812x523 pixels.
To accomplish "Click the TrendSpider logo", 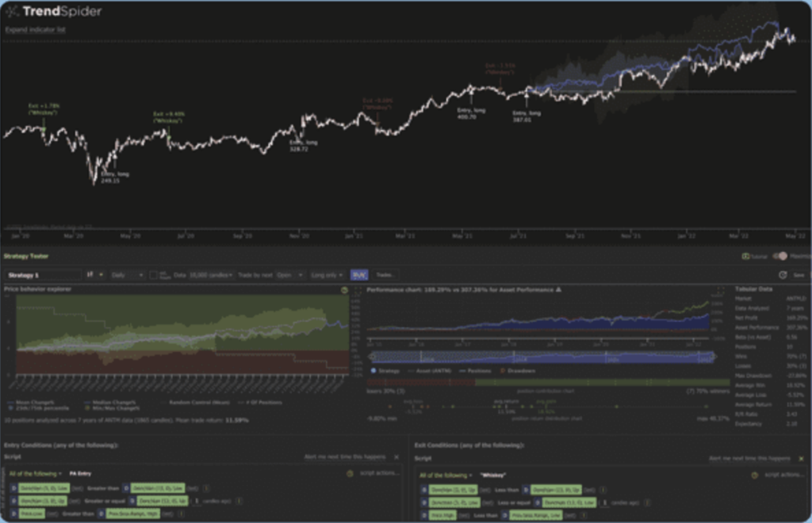I will click(56, 11).
